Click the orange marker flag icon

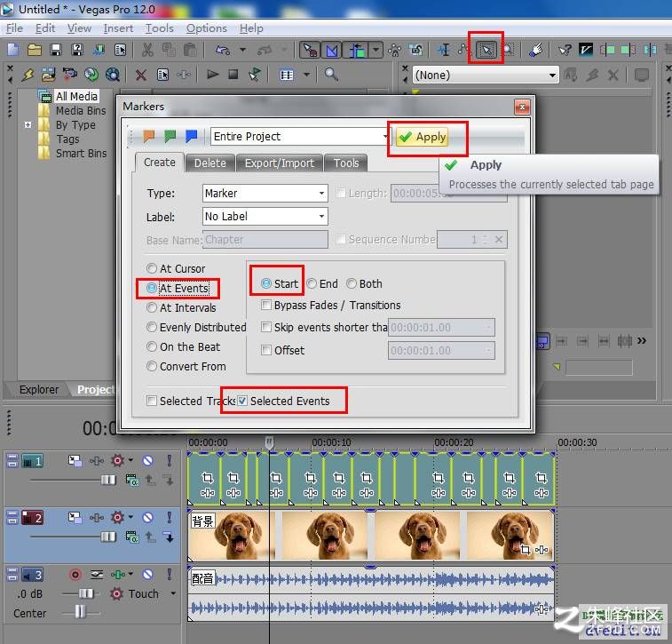[x=149, y=136]
